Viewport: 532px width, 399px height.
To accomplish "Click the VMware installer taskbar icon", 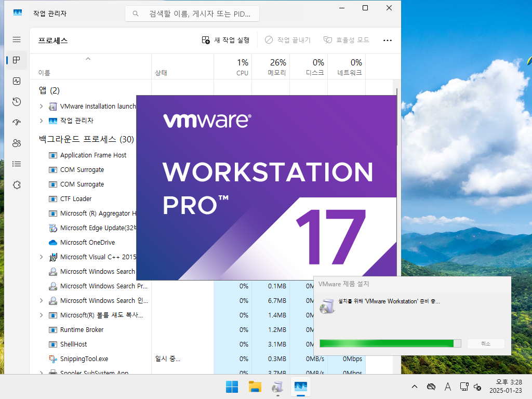I will pos(277,387).
